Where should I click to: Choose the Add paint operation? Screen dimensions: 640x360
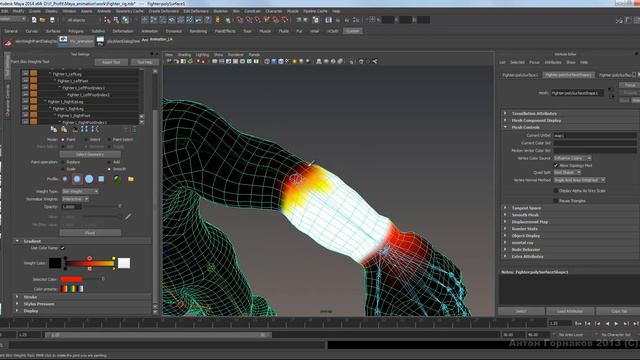(x=109, y=162)
